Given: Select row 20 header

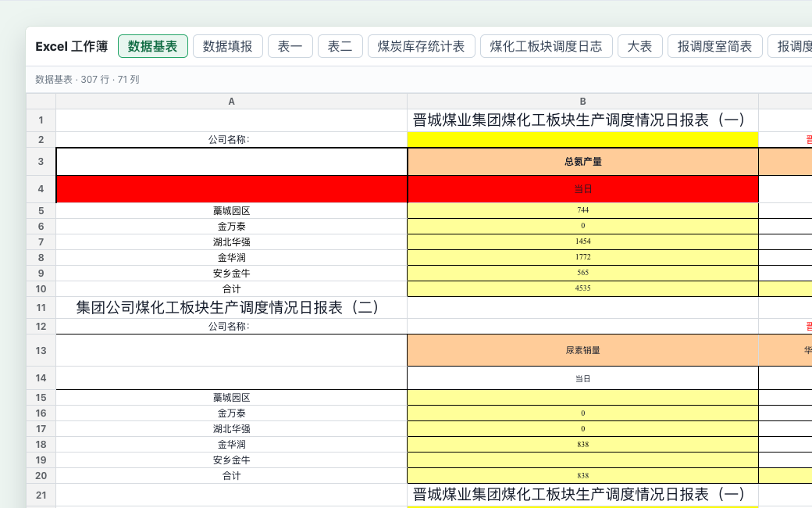Looking at the screenshot, I should coord(41,475).
